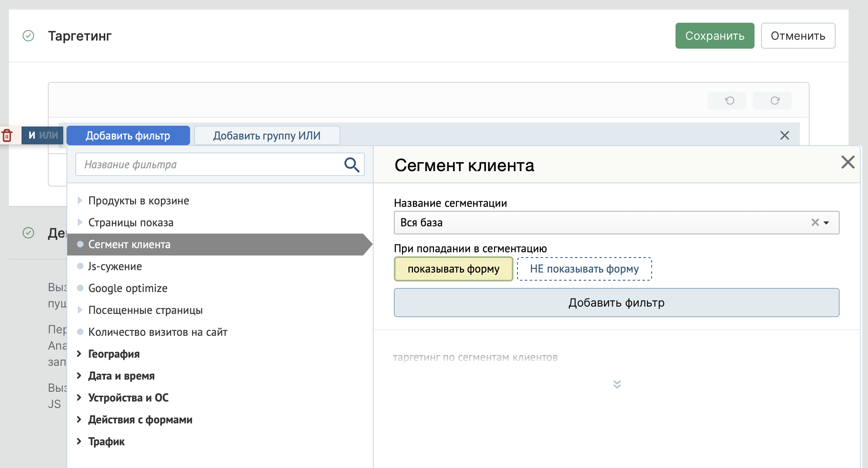Select НЕ показывать форму option
The height and width of the screenshot is (468, 868).
584,269
